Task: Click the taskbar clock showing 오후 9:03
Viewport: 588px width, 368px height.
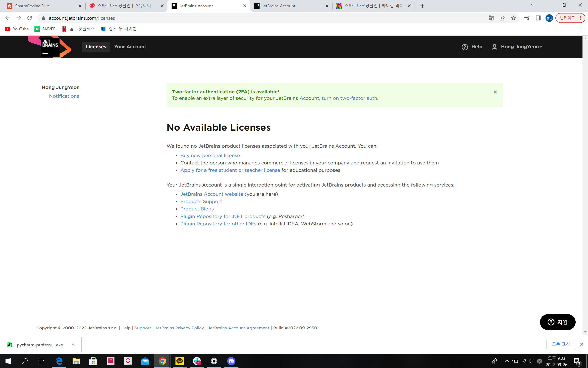Action: [x=556, y=361]
